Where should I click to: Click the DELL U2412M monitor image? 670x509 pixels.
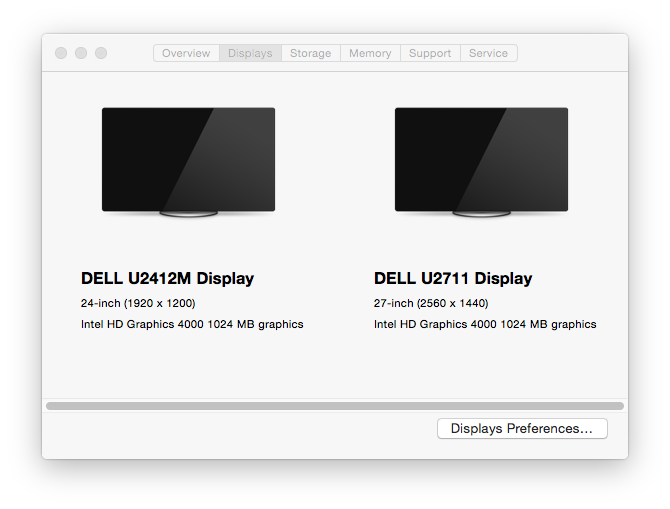click(188, 162)
